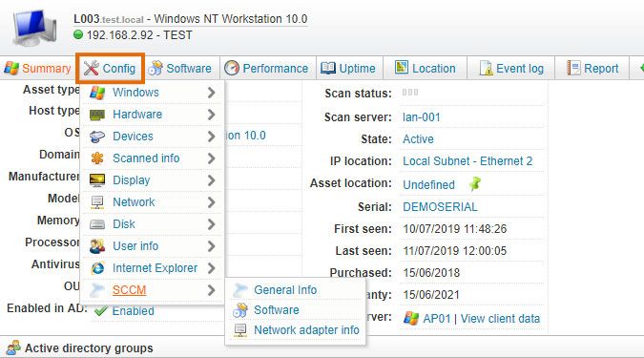
Task: Expand the Display submenu arrow
Action: tap(211, 180)
